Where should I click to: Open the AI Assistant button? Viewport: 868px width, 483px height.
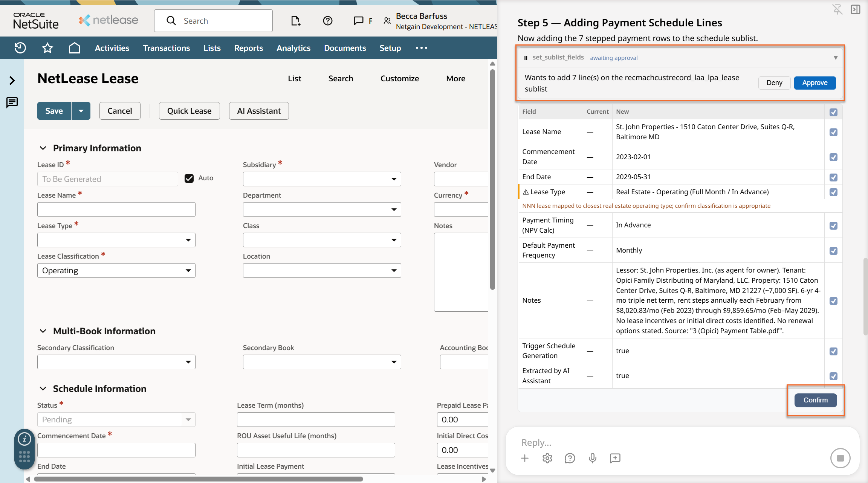(259, 111)
